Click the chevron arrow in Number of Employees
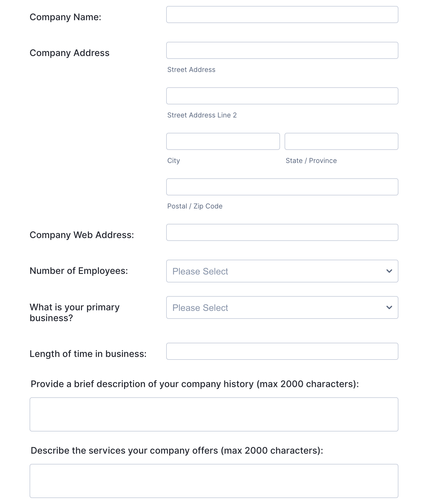The width and height of the screenshot is (428, 504). pyautogui.click(x=389, y=271)
